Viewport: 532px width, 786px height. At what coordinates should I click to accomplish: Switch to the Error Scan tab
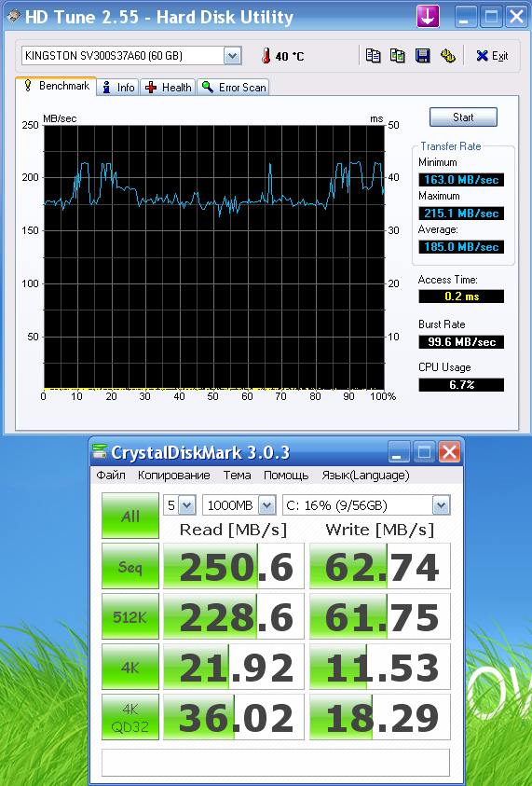pos(234,88)
